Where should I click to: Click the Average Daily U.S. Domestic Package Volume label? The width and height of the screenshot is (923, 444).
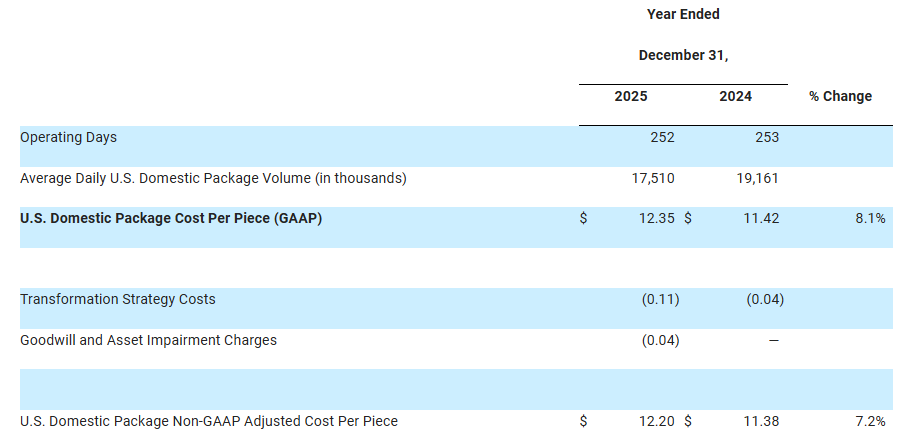213,178
